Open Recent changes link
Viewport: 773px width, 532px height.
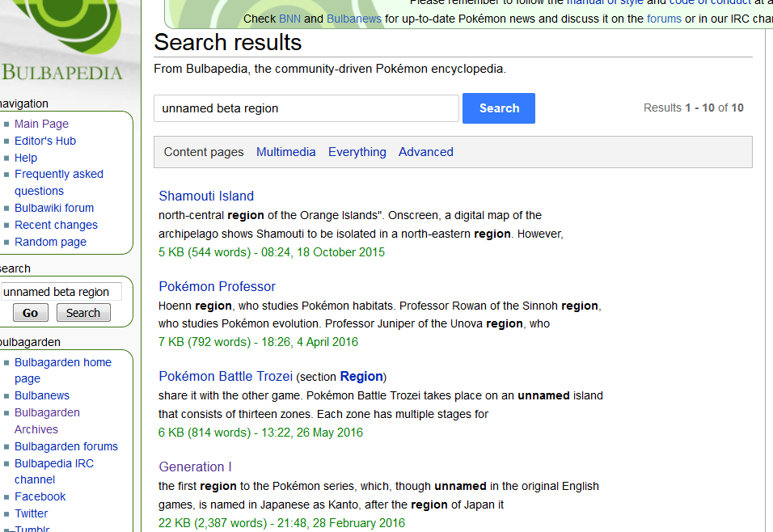(x=56, y=225)
